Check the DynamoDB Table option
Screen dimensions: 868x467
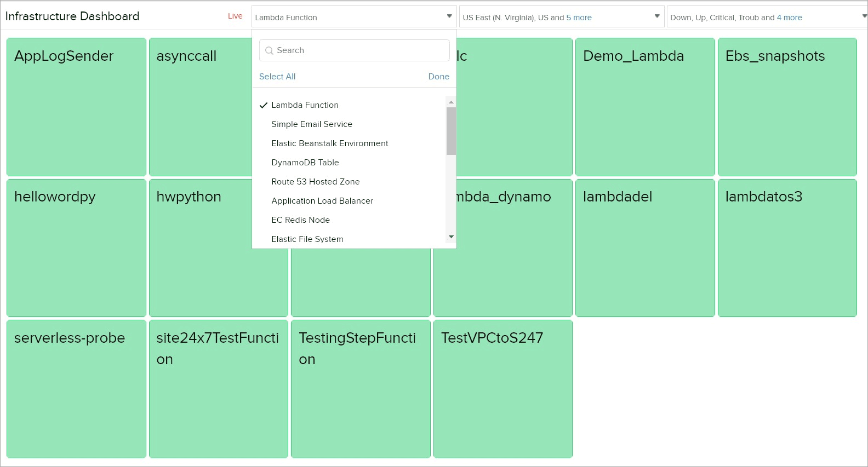pyautogui.click(x=305, y=163)
